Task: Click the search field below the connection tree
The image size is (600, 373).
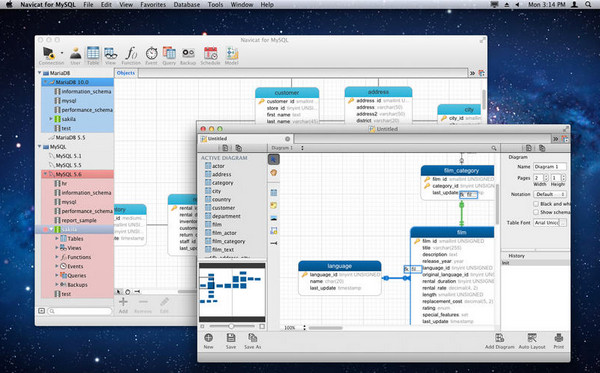Action: (x=80, y=311)
